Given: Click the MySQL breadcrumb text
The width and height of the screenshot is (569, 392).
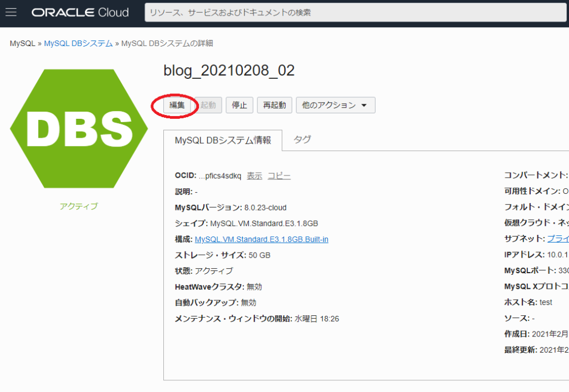Looking at the screenshot, I should coord(22,43).
